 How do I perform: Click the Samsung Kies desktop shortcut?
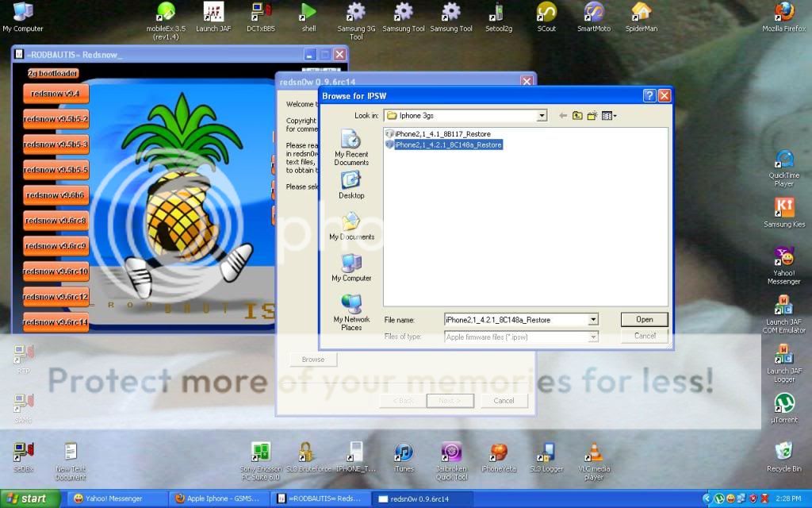tap(784, 213)
